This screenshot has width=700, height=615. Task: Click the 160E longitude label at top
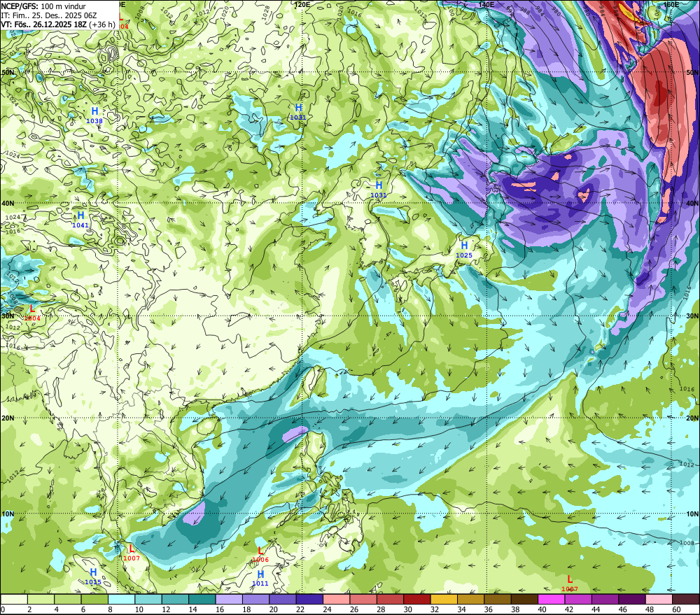tap(671, 4)
